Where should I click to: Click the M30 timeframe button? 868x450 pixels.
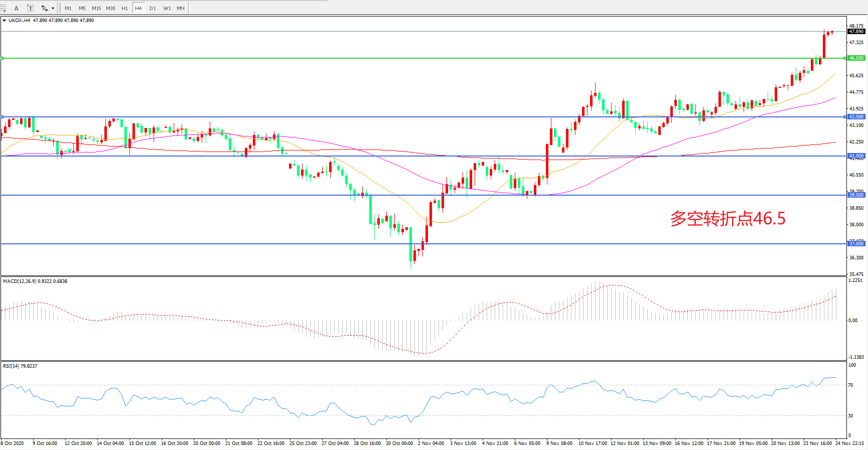point(110,8)
